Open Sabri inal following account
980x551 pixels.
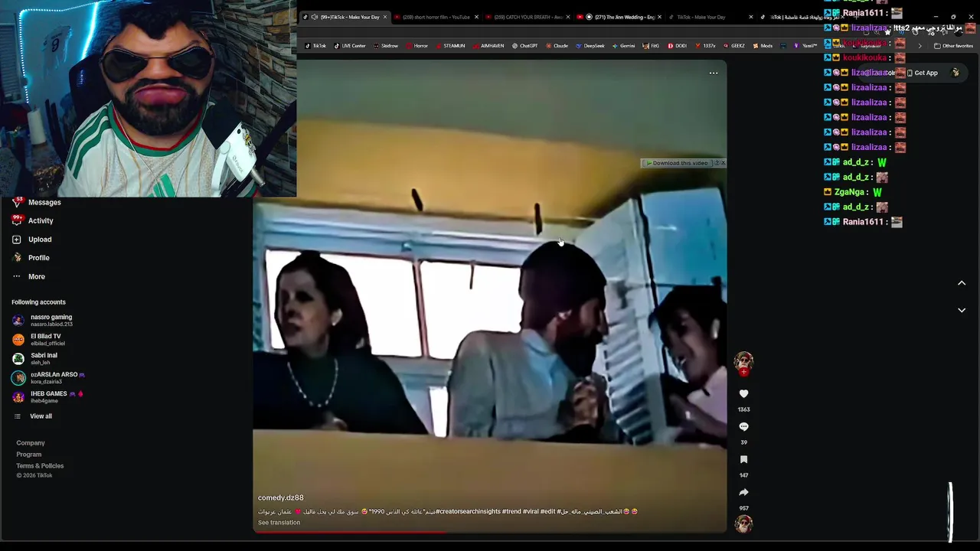click(x=35, y=358)
